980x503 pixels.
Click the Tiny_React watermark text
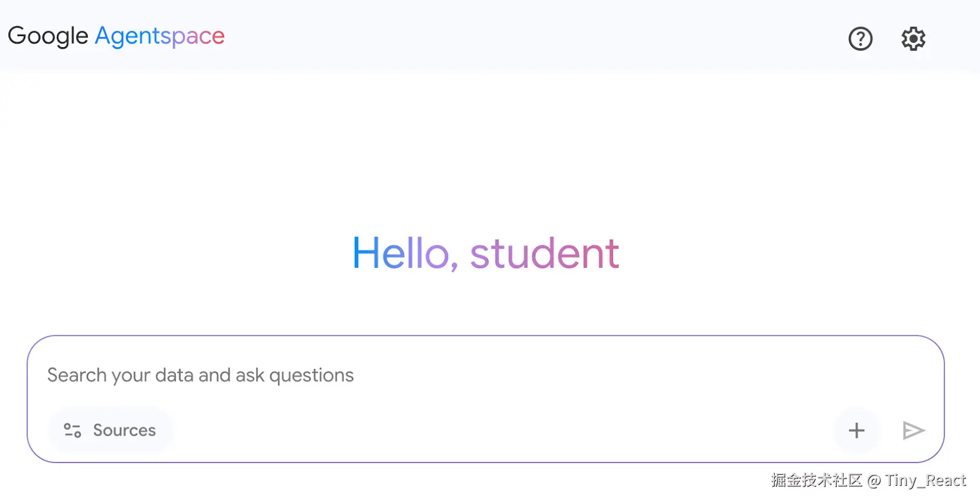(x=925, y=480)
